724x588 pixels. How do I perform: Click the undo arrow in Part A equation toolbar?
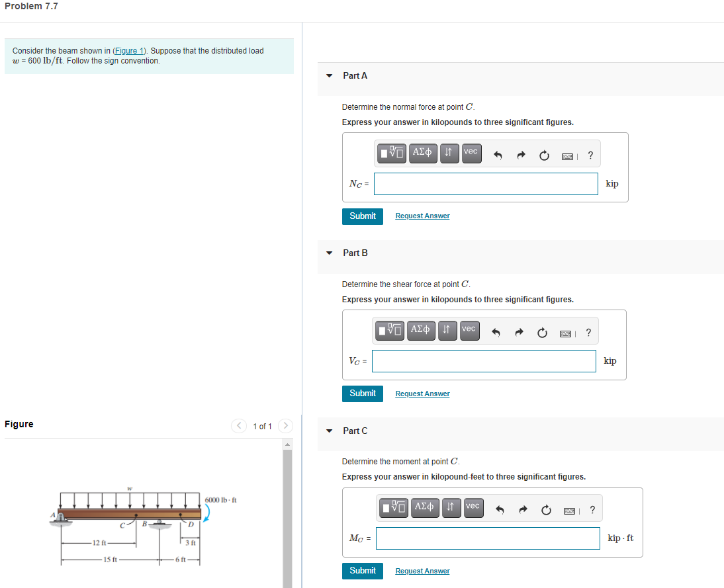[497, 153]
